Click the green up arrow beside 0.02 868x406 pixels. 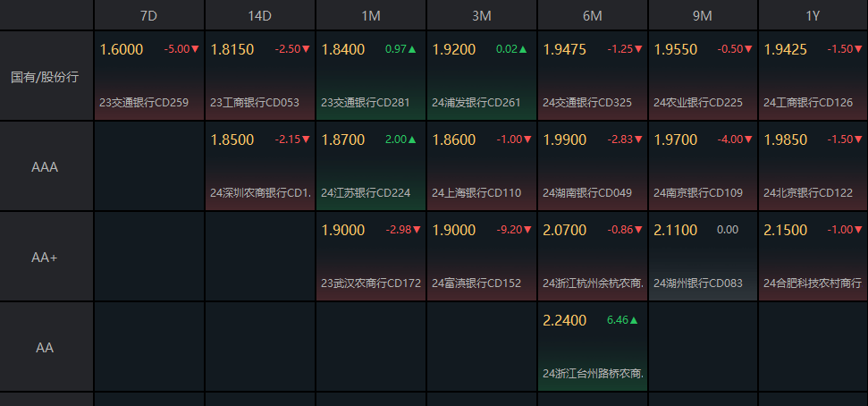pos(523,50)
